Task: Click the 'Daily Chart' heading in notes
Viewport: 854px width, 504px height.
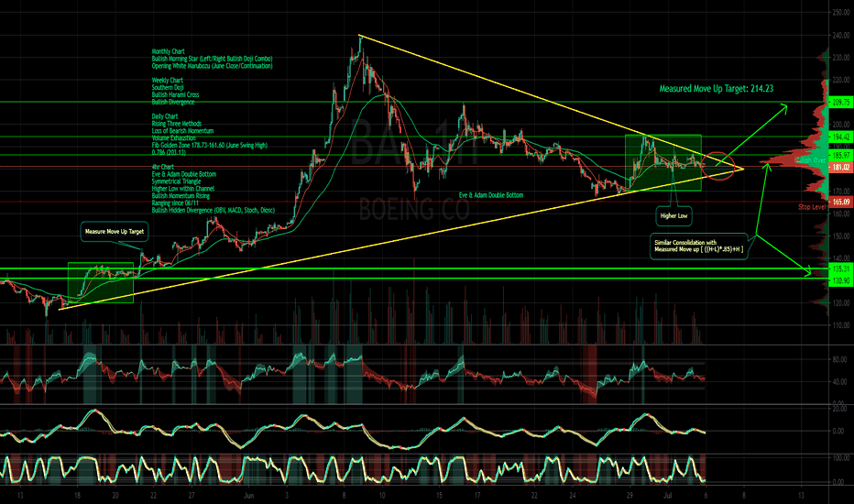Action: 165,116
